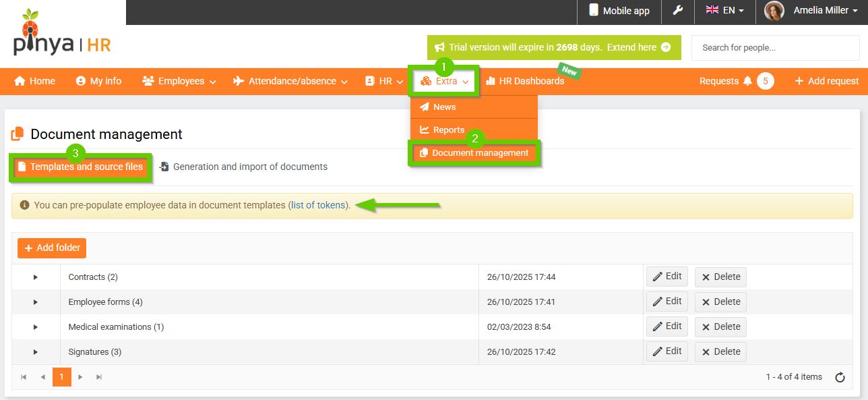This screenshot has height=400, width=868.
Task: Open the wrench settings icon
Action: (x=677, y=10)
